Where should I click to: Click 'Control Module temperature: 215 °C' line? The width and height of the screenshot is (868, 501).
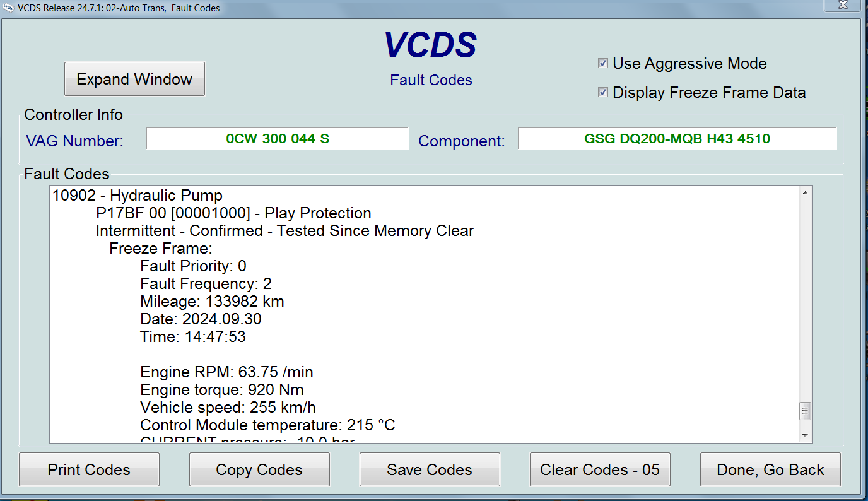click(267, 425)
